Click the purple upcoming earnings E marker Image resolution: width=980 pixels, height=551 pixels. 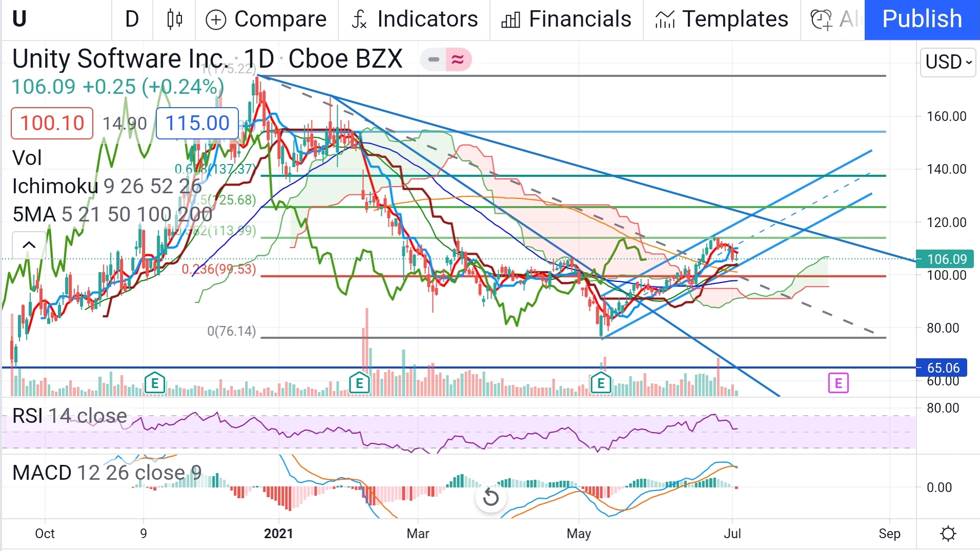[839, 383]
